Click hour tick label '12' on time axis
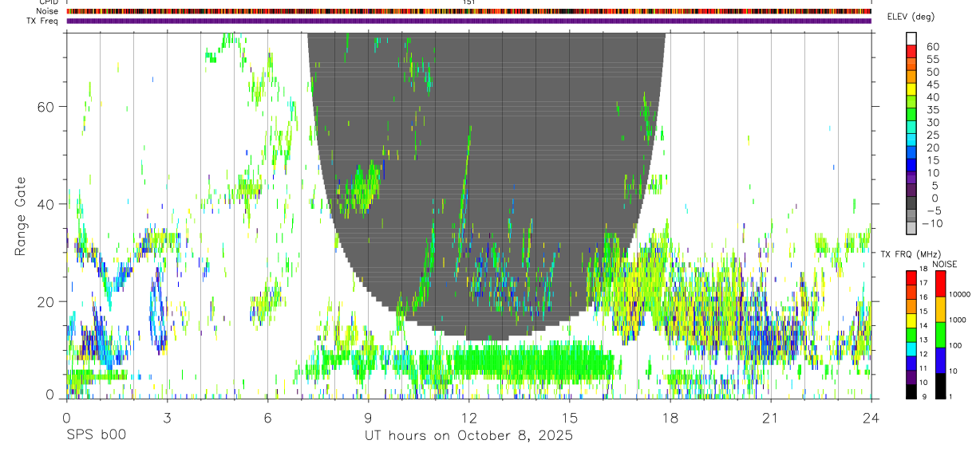This screenshot has height=452, width=980. (x=468, y=417)
